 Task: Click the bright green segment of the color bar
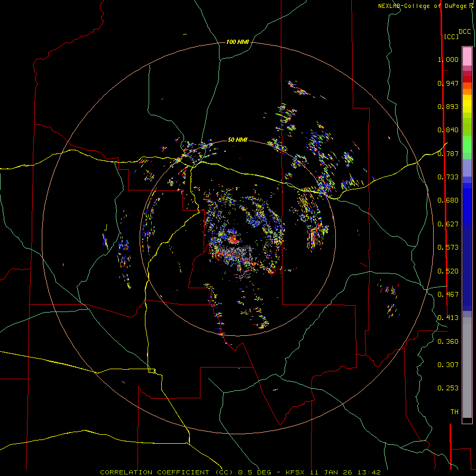point(467,144)
